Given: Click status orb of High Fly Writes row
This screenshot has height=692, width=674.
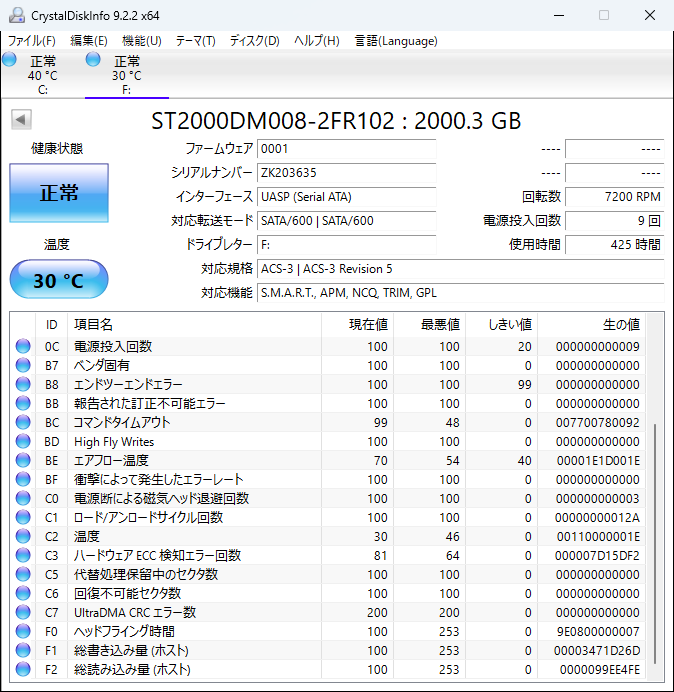Looking at the screenshot, I should click(23, 441).
